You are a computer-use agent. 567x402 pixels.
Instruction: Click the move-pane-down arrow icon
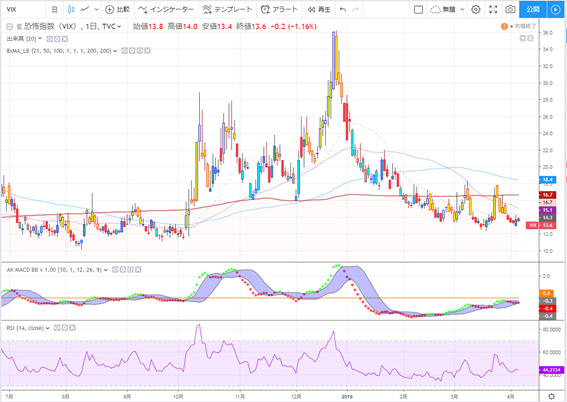pos(523,38)
